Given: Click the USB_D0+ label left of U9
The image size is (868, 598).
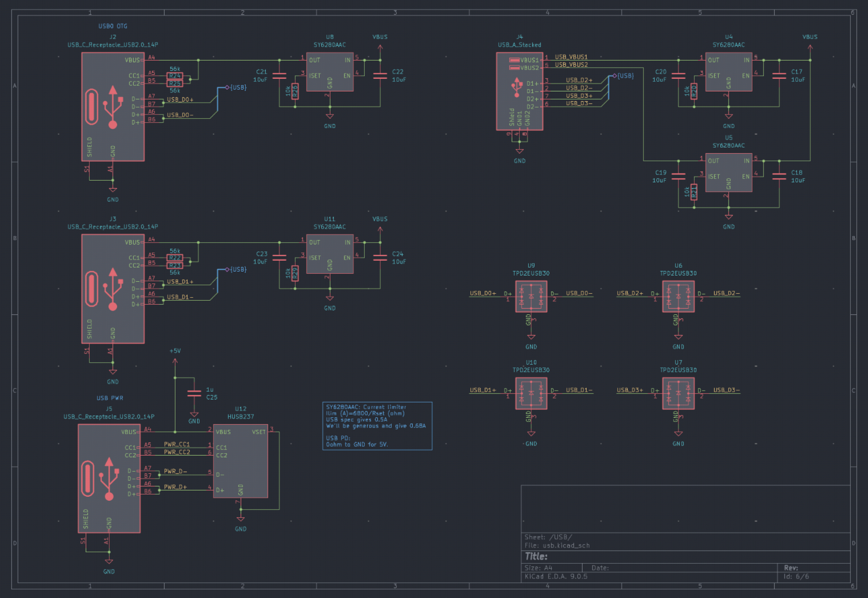Looking at the screenshot, I should pyautogui.click(x=483, y=293).
